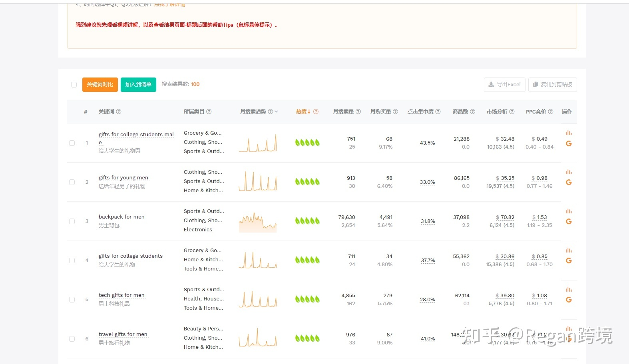629x364 pixels.
Task: Expand the 月搜索趋势 column dropdown arrow
Action: (276, 112)
